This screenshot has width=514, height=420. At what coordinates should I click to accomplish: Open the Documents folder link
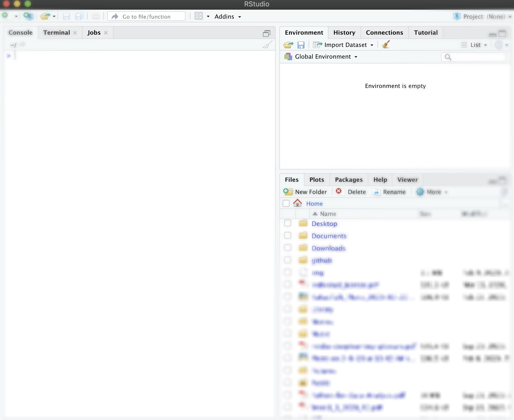tap(329, 236)
